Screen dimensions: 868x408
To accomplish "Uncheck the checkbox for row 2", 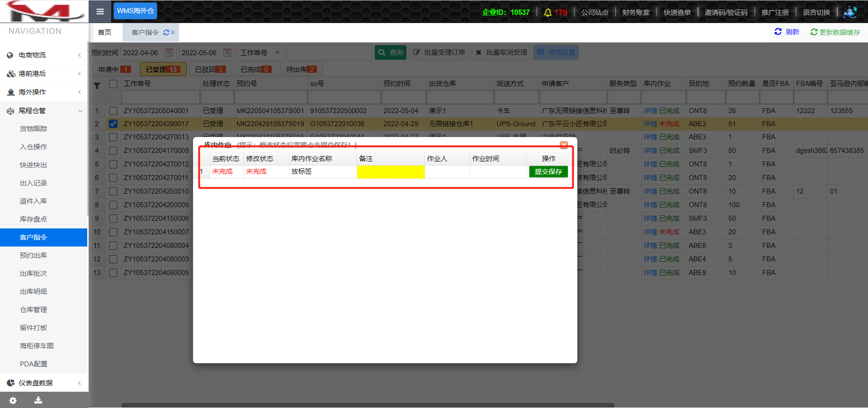I will (x=113, y=124).
